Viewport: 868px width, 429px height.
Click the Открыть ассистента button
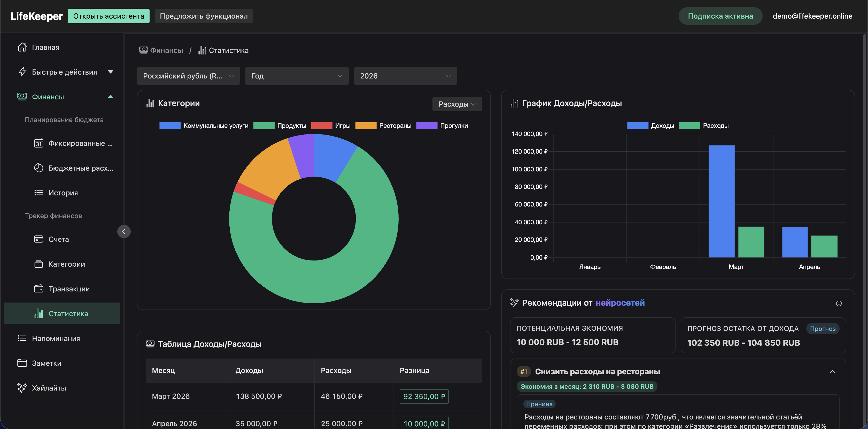[x=109, y=16]
